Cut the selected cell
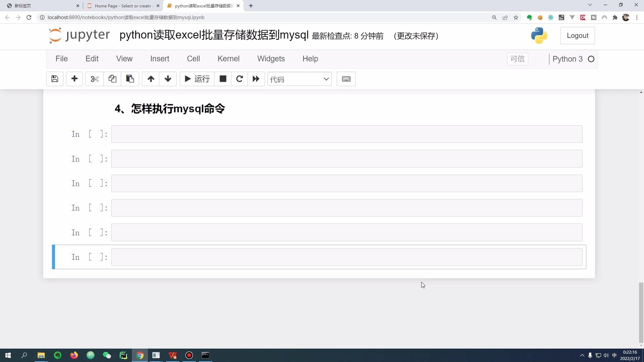Screen dimensions: 644x362 tap(94, 79)
